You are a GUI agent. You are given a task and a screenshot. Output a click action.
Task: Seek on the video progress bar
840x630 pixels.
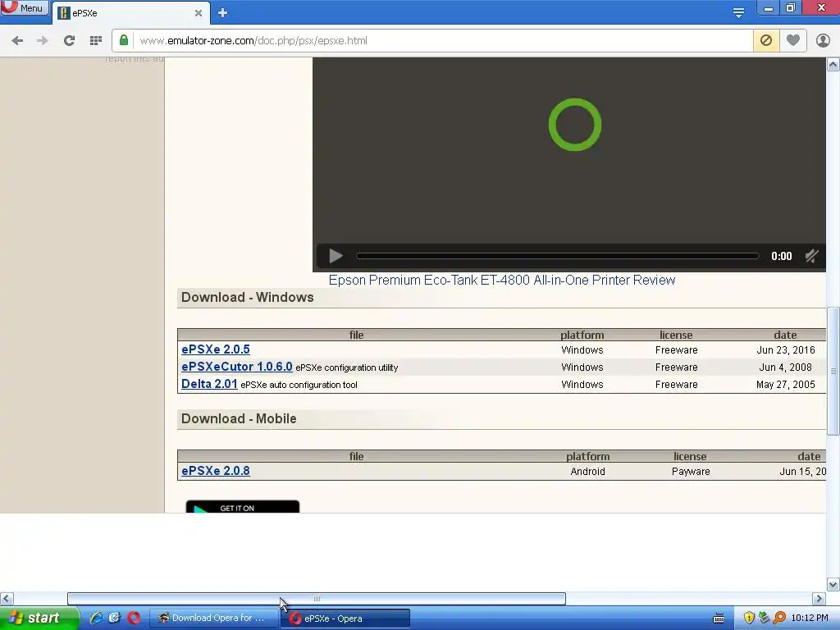click(558, 256)
